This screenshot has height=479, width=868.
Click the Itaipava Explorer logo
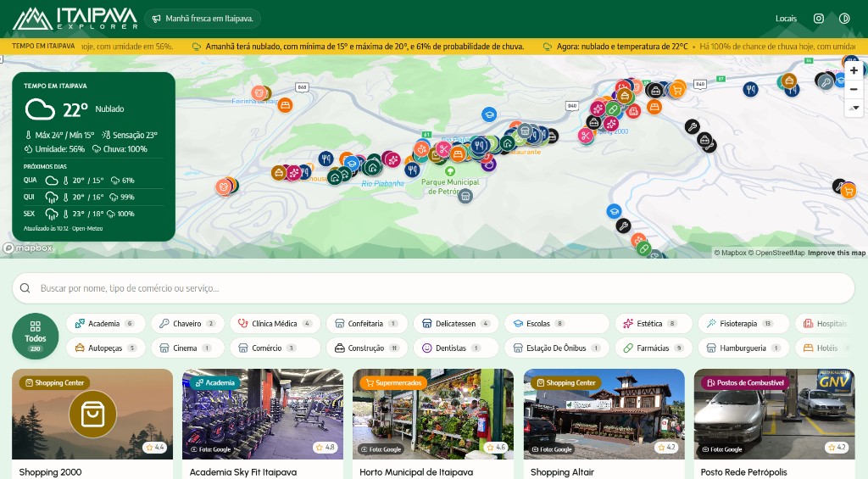tap(75, 19)
